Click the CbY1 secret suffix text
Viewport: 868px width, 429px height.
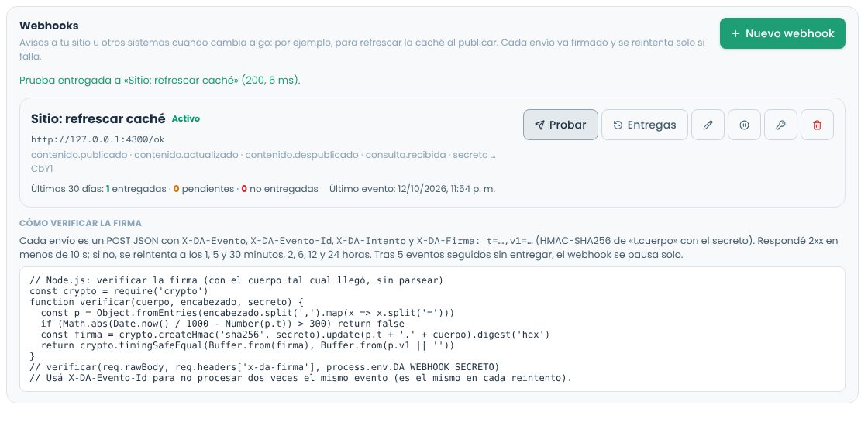pos(42,169)
